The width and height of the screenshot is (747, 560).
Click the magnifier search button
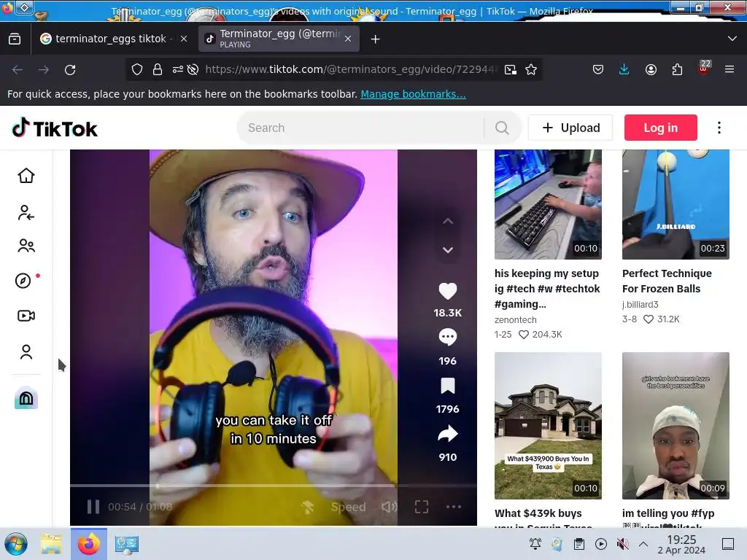[502, 128]
